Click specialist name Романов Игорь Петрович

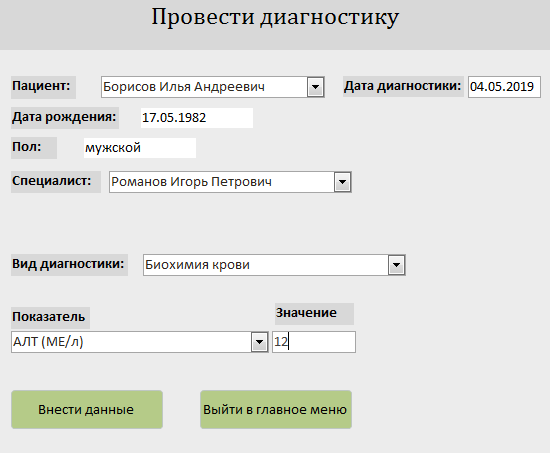pos(191,182)
